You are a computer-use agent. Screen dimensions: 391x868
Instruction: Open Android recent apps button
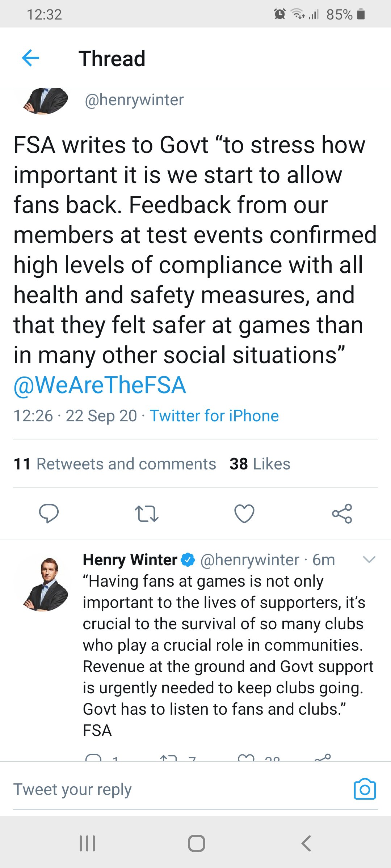click(x=87, y=843)
